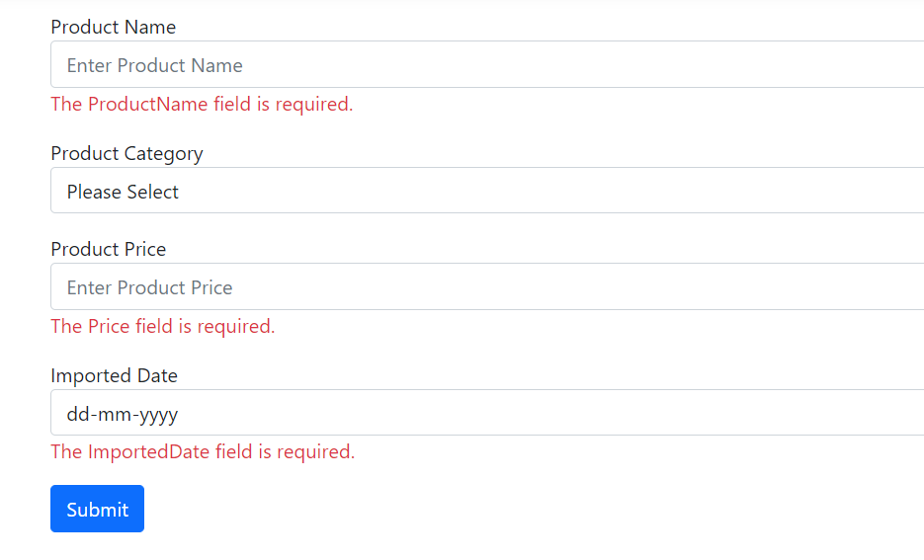This screenshot has width=924, height=560.
Task: Click the Price field is required error
Action: tap(163, 327)
